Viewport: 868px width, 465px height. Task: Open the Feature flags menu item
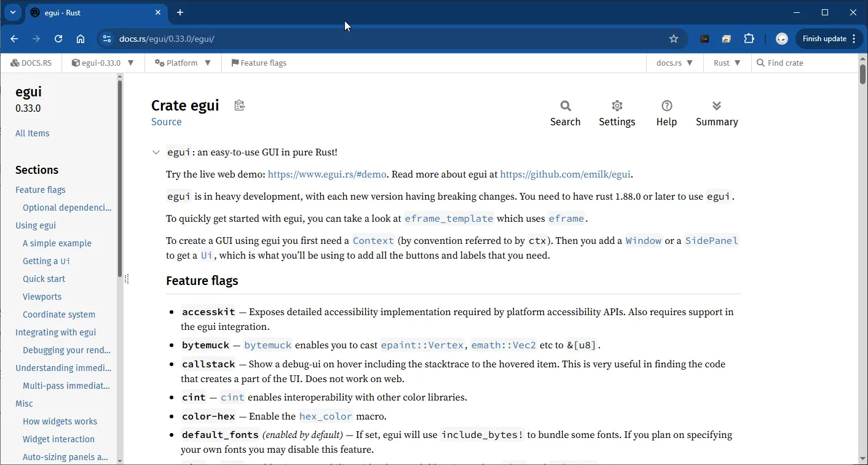(x=259, y=63)
